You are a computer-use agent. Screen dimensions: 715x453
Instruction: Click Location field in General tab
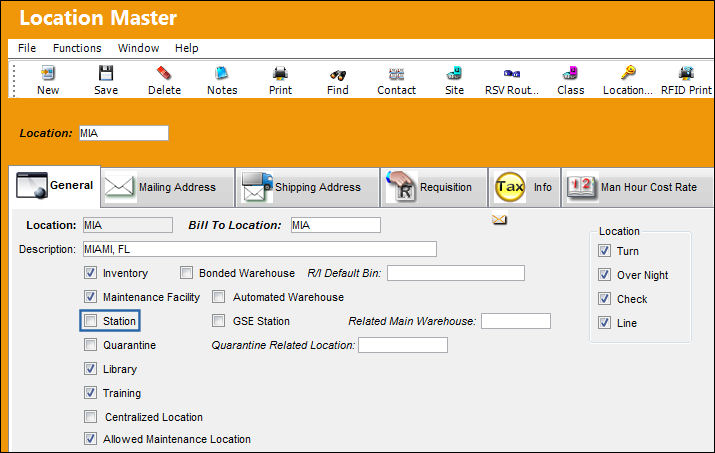click(x=128, y=225)
